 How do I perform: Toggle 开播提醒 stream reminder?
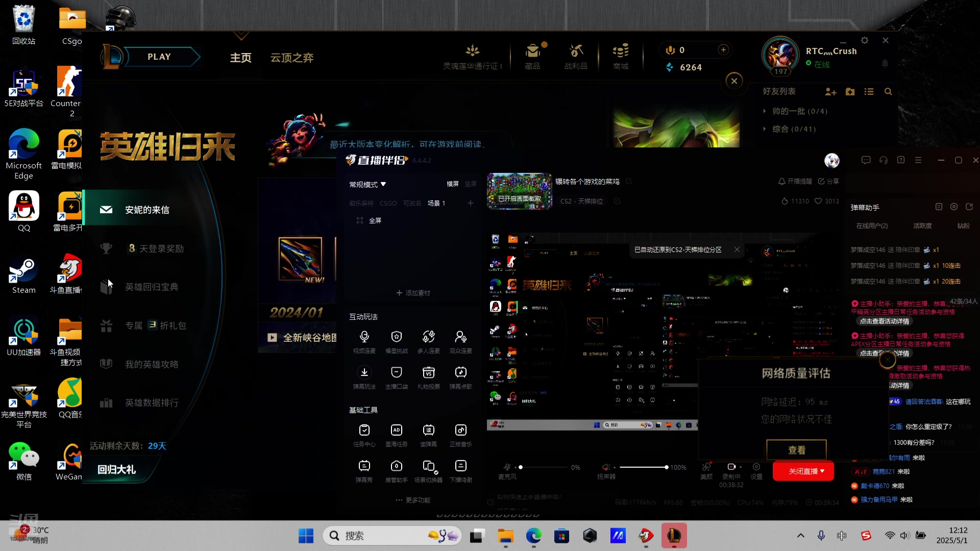pos(795,182)
